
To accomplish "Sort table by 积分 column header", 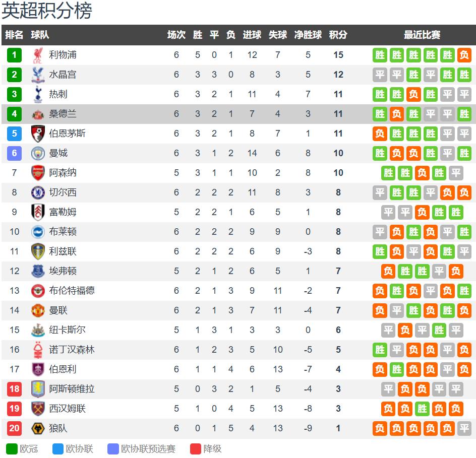I will click(x=338, y=35).
